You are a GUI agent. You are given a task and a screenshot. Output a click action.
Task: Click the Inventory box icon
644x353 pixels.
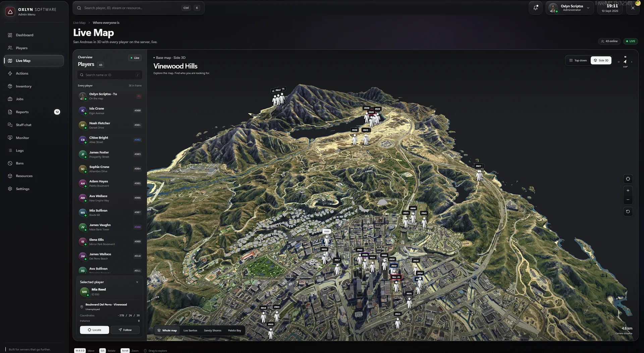coord(10,86)
